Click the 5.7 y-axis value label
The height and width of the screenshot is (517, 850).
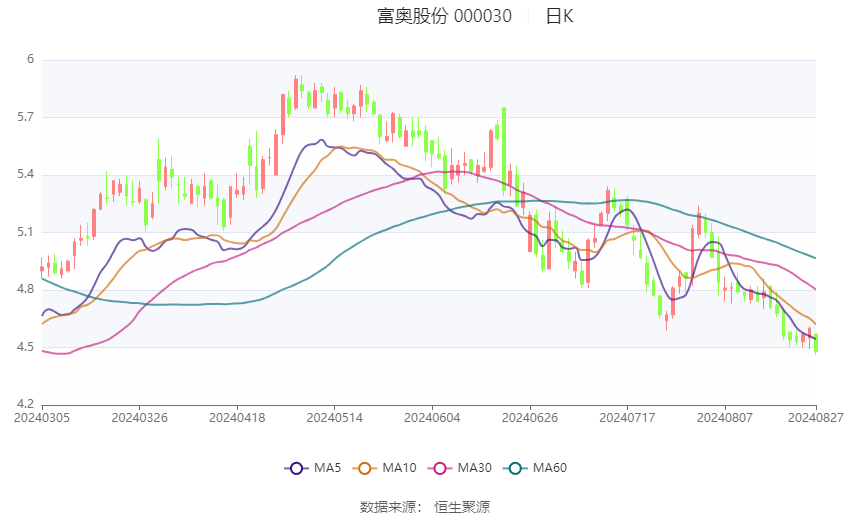point(25,117)
